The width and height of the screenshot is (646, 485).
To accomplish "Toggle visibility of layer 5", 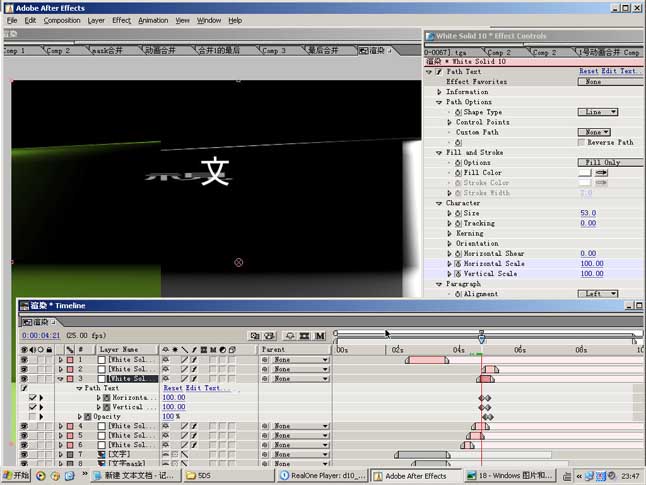I will 24,436.
